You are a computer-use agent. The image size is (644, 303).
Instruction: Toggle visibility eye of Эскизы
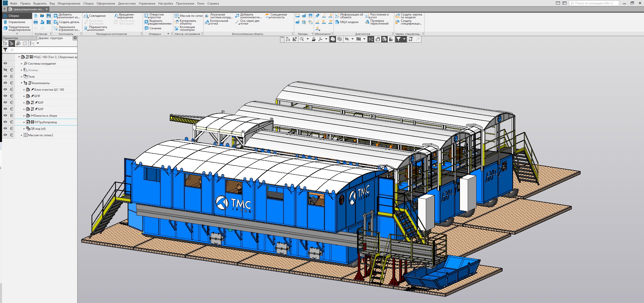point(5,70)
